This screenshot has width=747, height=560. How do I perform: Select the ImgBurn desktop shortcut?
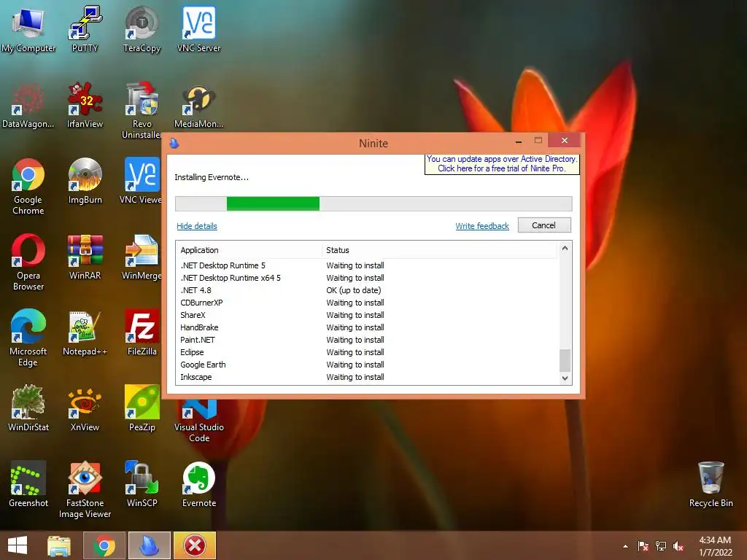click(x=85, y=181)
